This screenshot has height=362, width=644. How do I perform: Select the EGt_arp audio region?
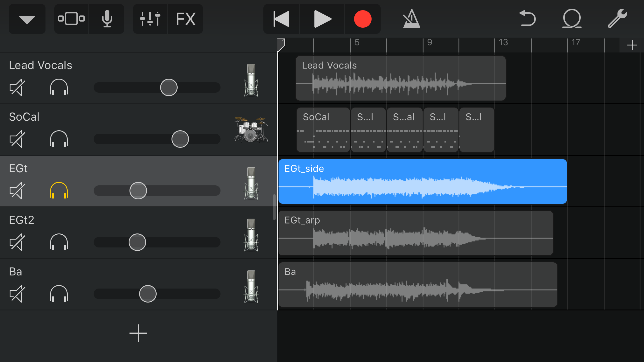click(415, 233)
